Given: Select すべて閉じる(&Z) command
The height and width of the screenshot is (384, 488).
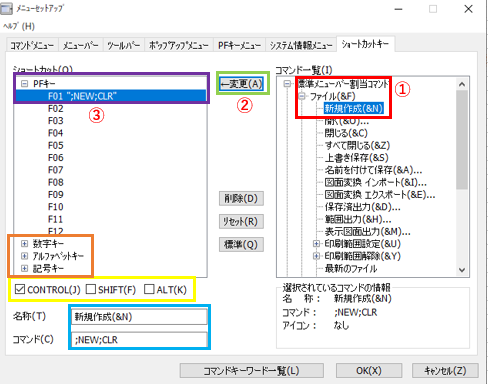Looking at the screenshot, I should (x=357, y=146).
